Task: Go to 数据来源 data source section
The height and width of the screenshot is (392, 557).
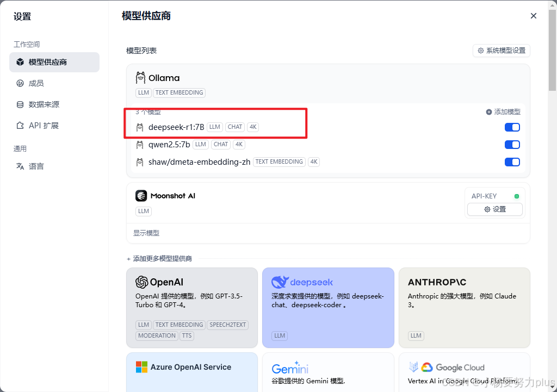Action: coord(44,104)
